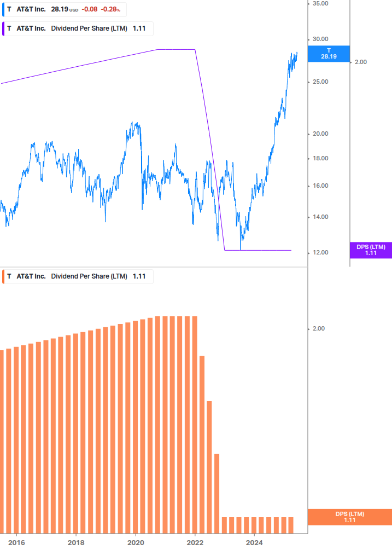
Task: Click the 2020 label on the time axis
Action: point(136,543)
